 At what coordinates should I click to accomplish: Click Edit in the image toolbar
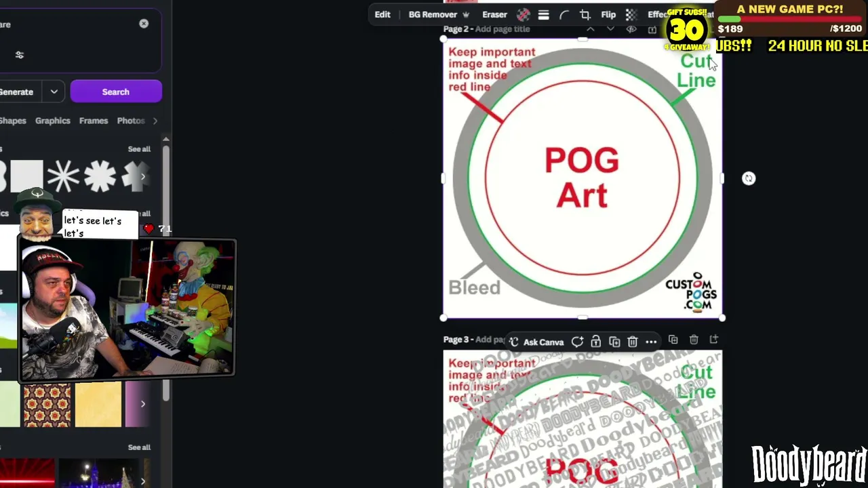382,15
